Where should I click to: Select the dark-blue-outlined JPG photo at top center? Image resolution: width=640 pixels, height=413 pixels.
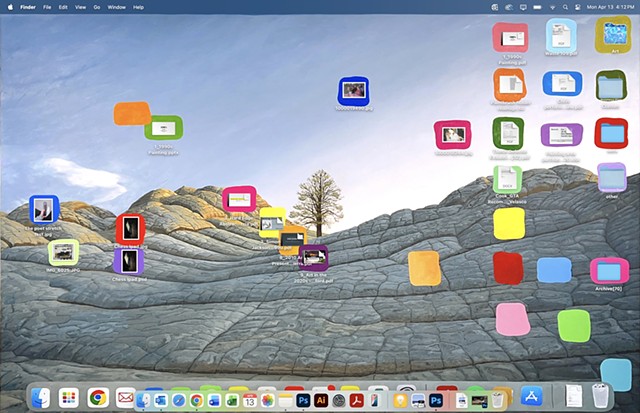[353, 91]
